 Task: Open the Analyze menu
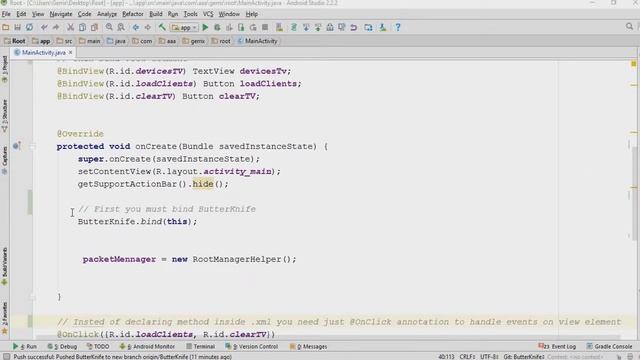coord(107,14)
